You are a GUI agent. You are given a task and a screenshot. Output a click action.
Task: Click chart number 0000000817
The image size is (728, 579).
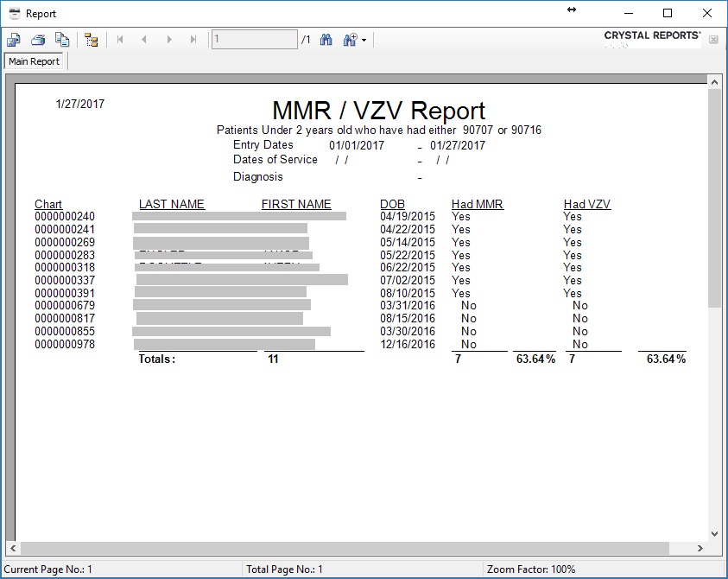pos(65,319)
